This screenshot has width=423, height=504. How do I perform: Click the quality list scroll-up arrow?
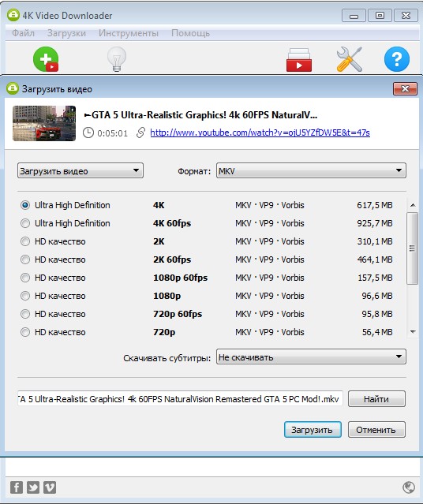tap(413, 205)
